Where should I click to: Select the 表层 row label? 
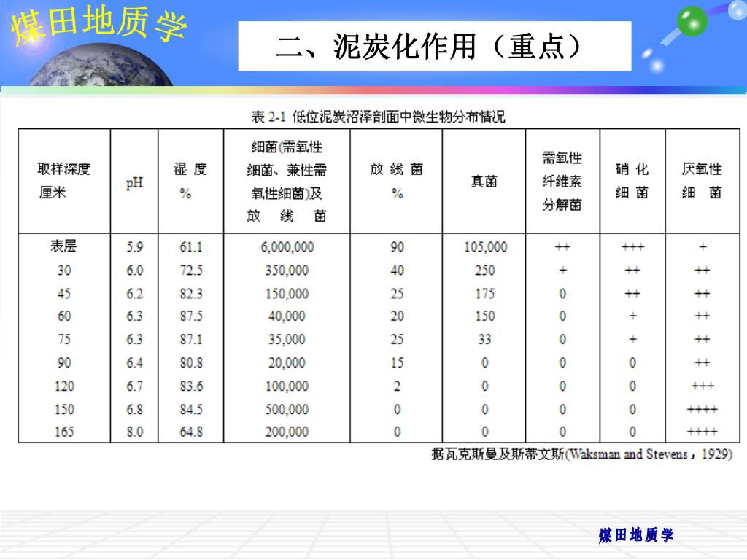[64, 246]
